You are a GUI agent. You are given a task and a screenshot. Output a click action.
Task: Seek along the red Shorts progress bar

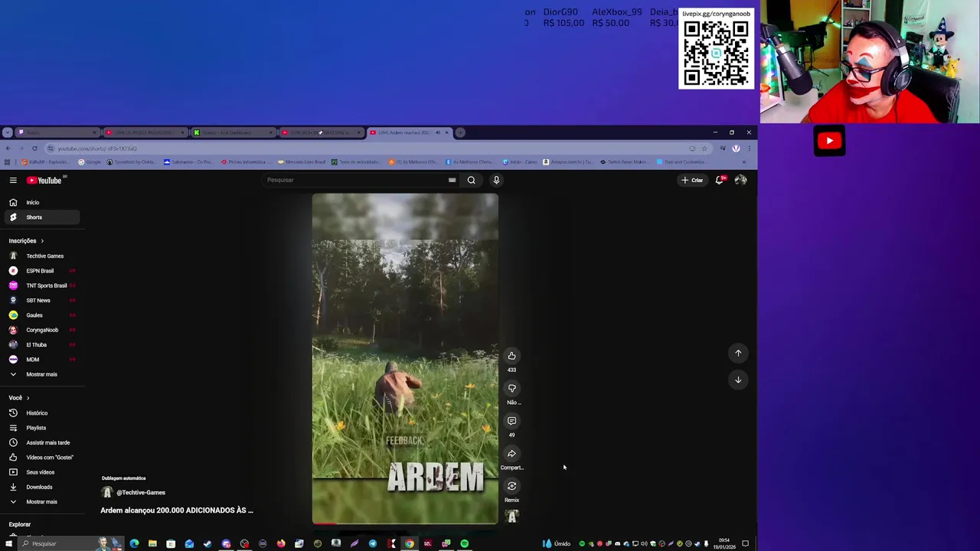click(405, 523)
